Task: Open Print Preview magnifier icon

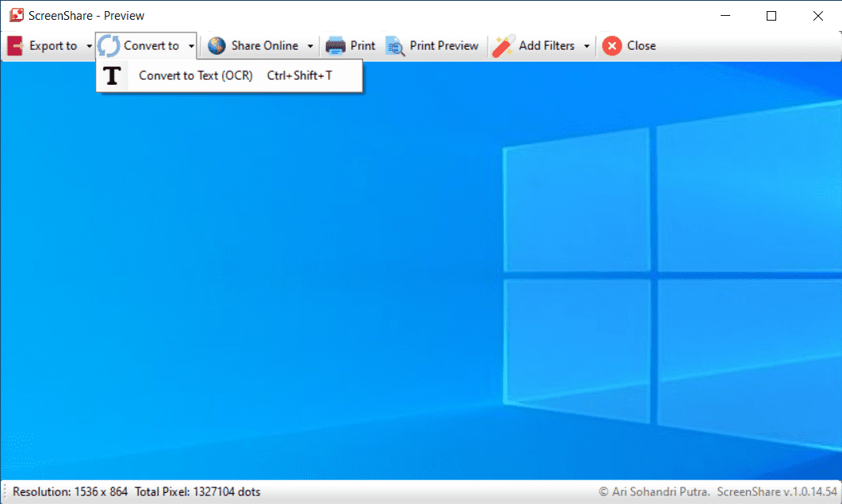Action: click(x=395, y=46)
